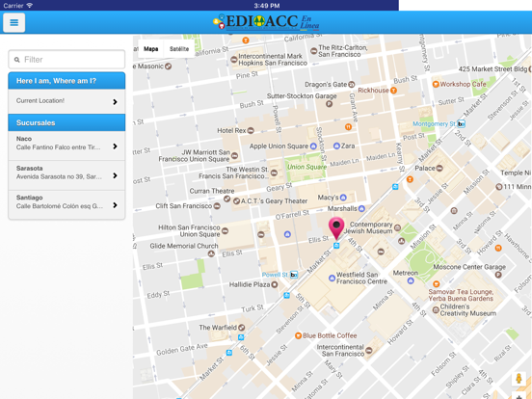Click the Glide Memorial Church icon
Viewport: 532px width, 399px height.
pyautogui.click(x=211, y=253)
